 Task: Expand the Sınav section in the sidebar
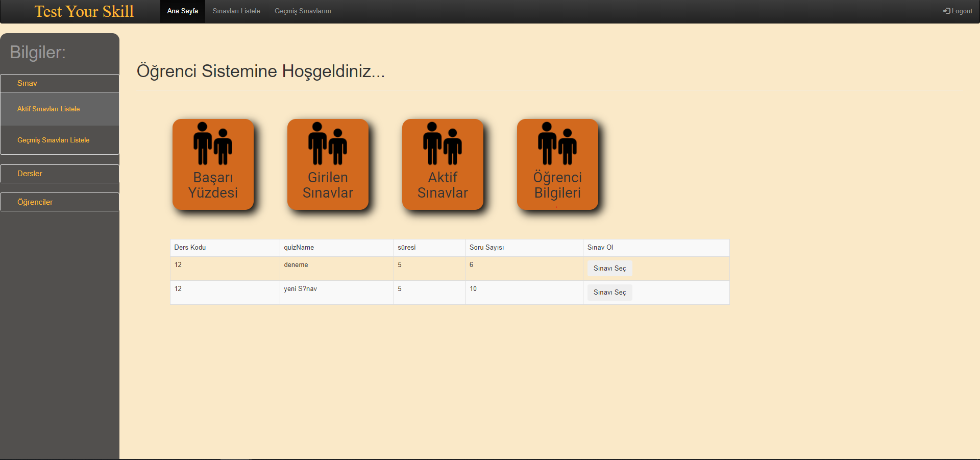[59, 83]
